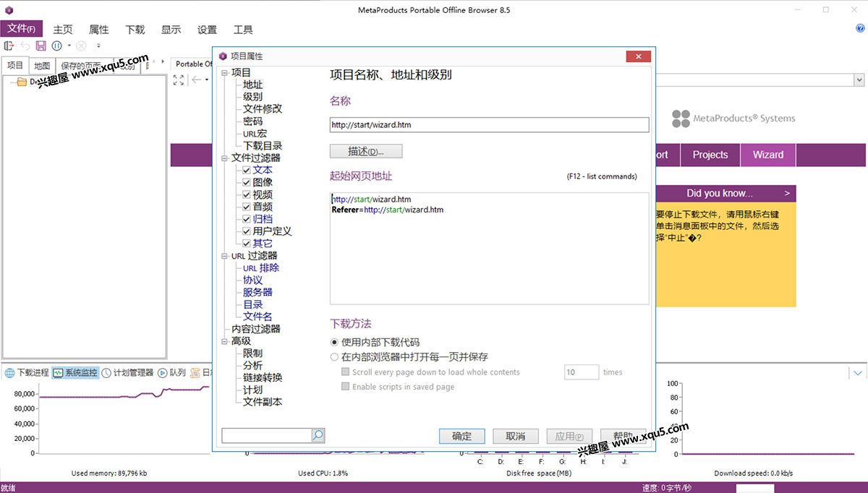Switch to the 计划管理器 bottom tab
The width and height of the screenshot is (868, 493).
tap(127, 373)
